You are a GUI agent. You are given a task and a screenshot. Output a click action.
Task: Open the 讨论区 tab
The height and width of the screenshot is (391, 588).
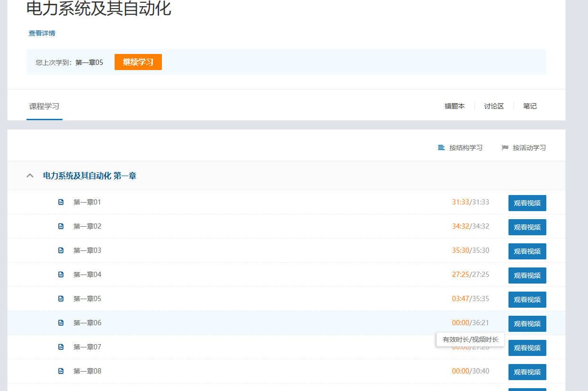(x=494, y=107)
